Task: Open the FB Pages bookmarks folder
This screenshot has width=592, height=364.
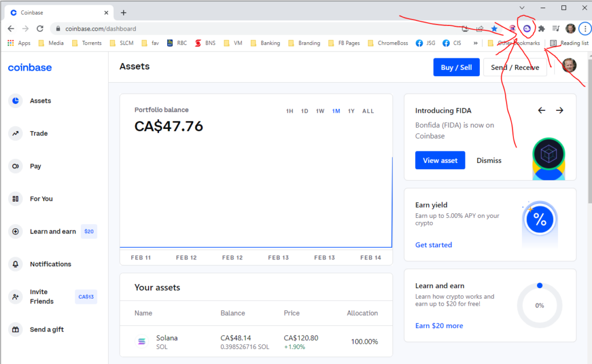Action: pos(344,43)
